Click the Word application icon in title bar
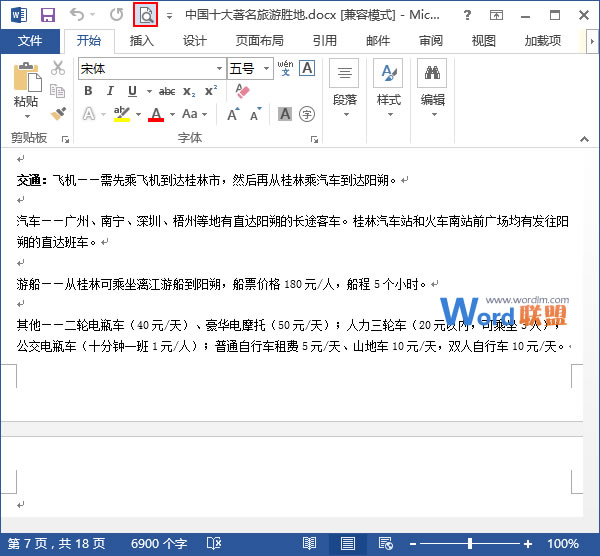600x556 pixels. click(19, 15)
